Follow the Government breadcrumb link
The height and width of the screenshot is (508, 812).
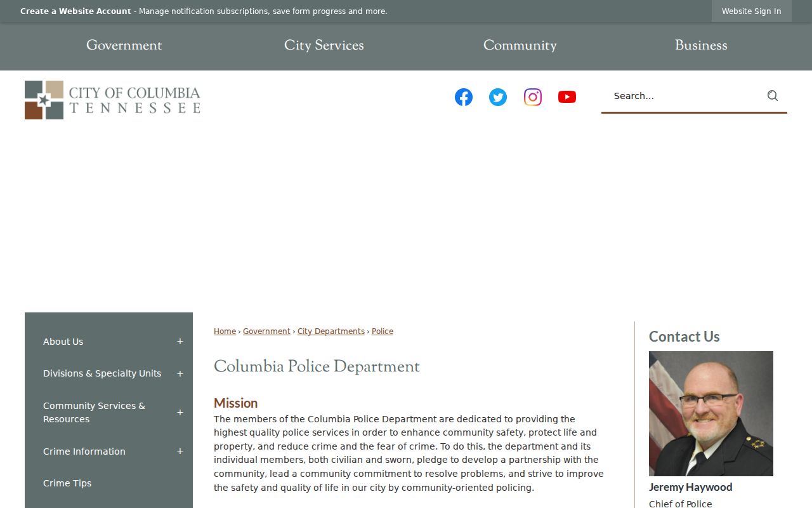click(x=266, y=331)
